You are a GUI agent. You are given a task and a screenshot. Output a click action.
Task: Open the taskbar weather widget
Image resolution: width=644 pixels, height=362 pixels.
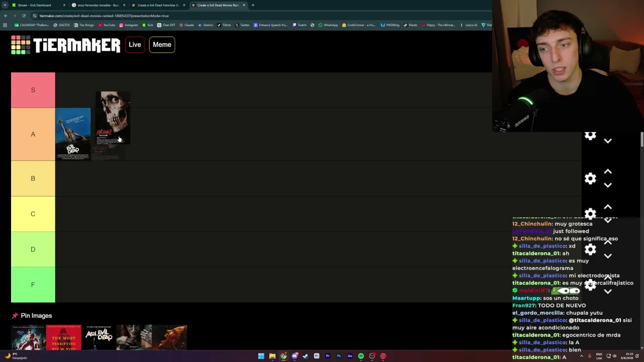click(16, 356)
